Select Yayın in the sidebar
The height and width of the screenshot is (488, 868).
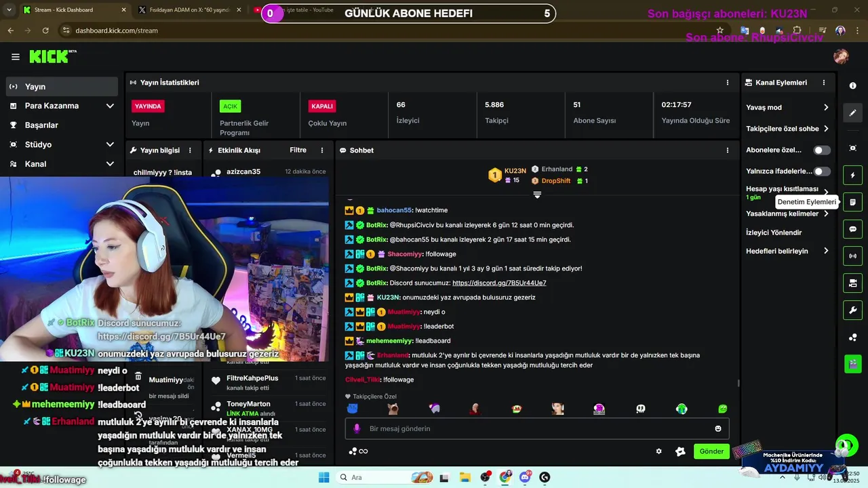[62, 87]
